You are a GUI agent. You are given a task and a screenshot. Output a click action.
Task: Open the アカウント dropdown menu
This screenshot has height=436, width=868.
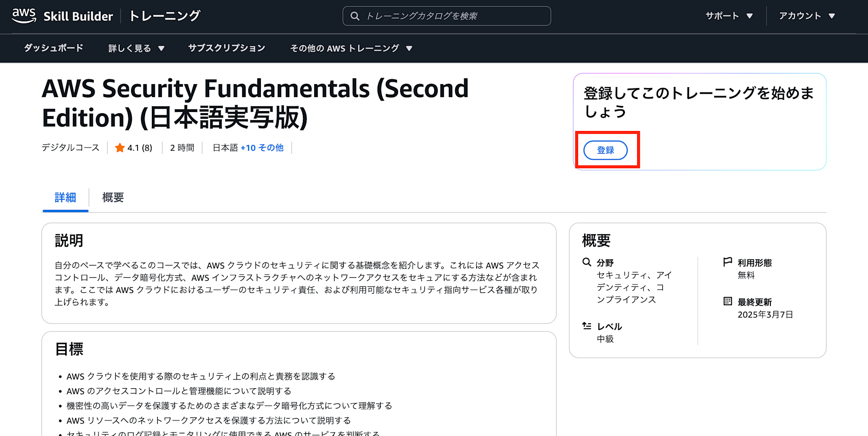coord(807,16)
